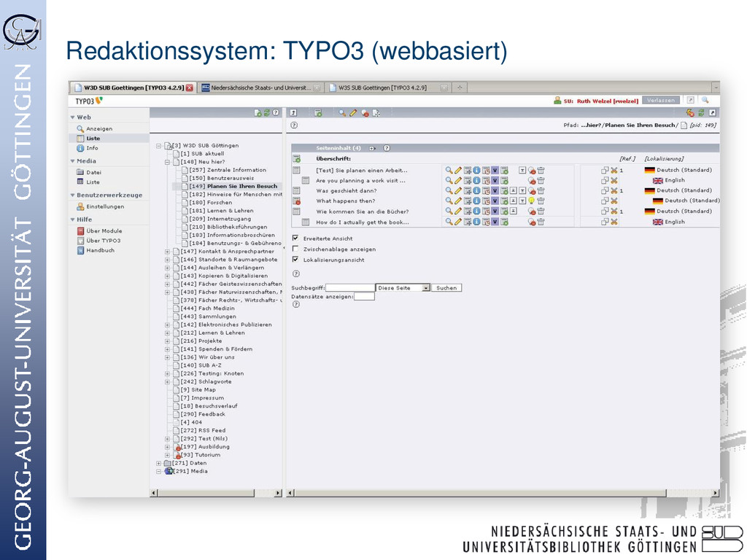
Task: Click move-up arrow for 'Wie kommen Sie an die Bücher?'
Action: [514, 211]
